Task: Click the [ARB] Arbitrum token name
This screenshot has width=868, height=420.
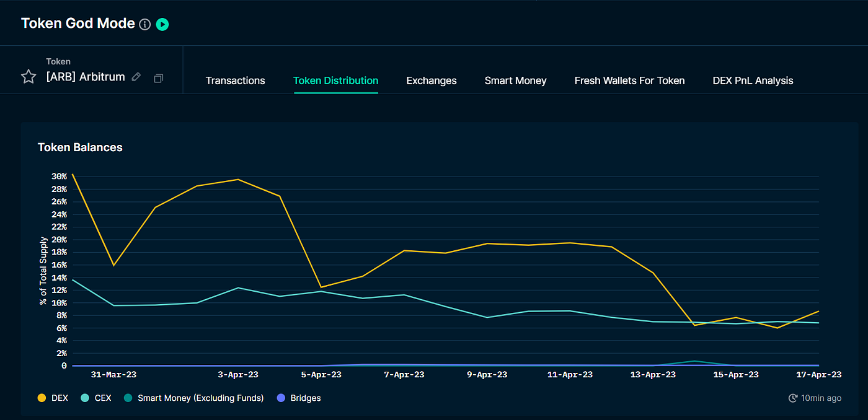Action: tap(86, 77)
